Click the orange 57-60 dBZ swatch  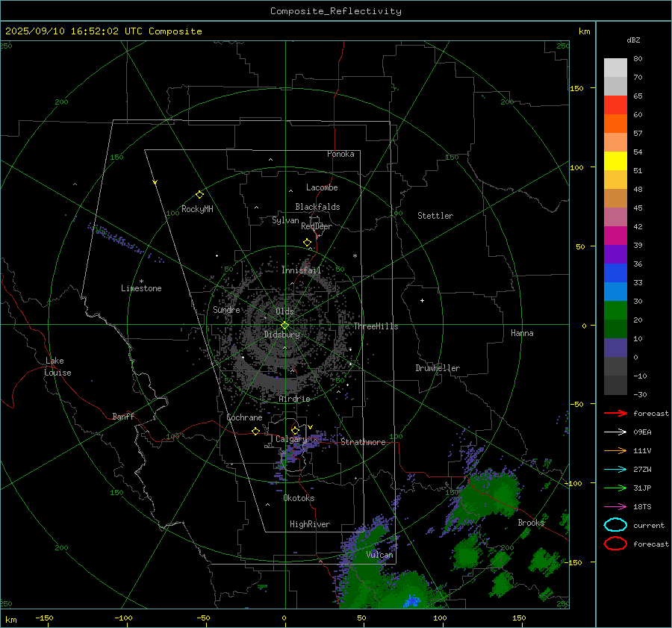pyautogui.click(x=615, y=124)
